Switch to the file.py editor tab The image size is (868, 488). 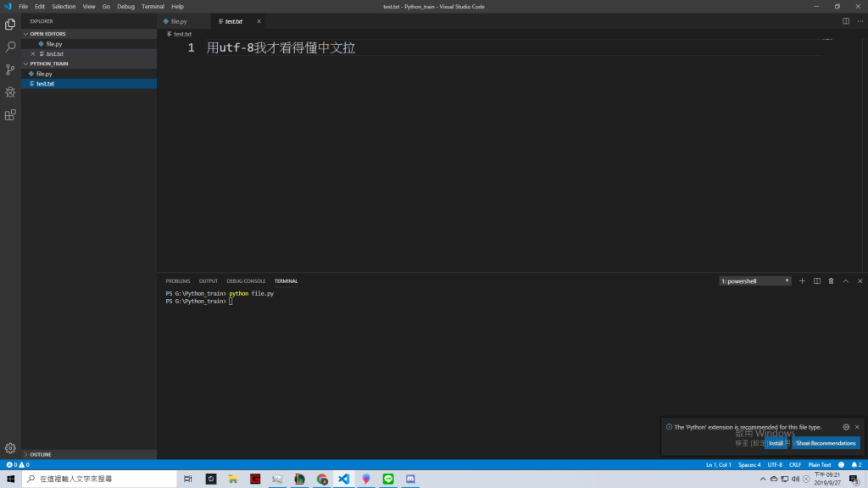tap(183, 21)
